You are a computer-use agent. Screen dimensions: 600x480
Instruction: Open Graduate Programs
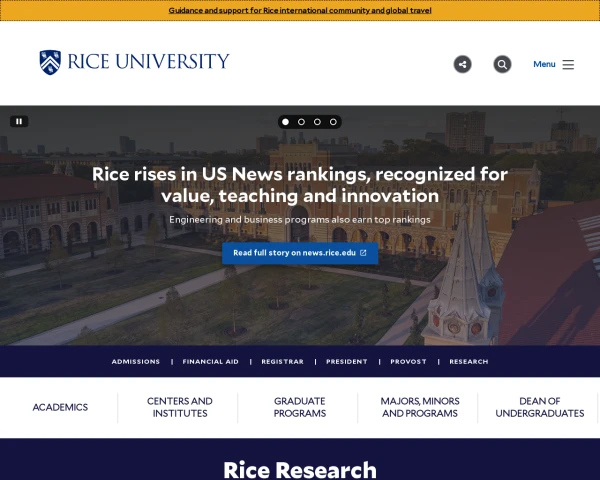point(300,407)
